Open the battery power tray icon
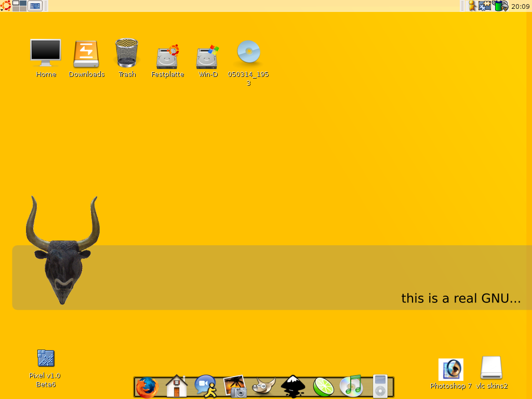 pos(501,6)
